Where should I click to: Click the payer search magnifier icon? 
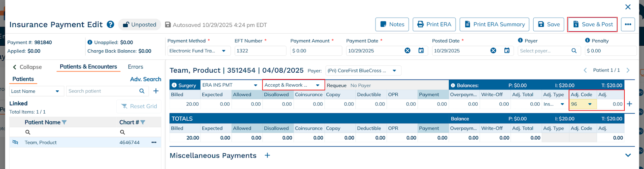[x=574, y=51]
